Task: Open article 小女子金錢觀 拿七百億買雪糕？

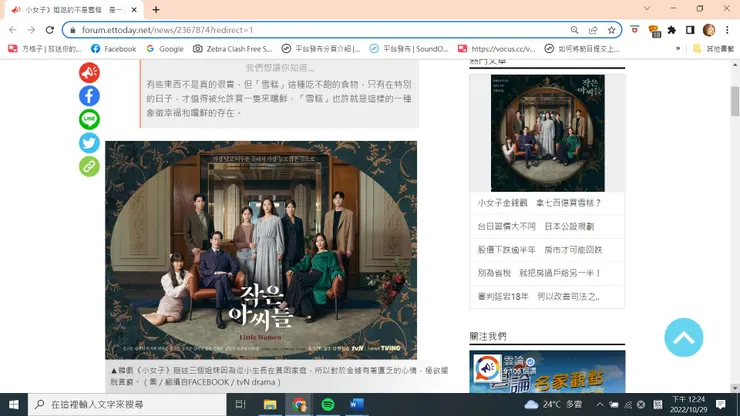Action: (x=539, y=203)
